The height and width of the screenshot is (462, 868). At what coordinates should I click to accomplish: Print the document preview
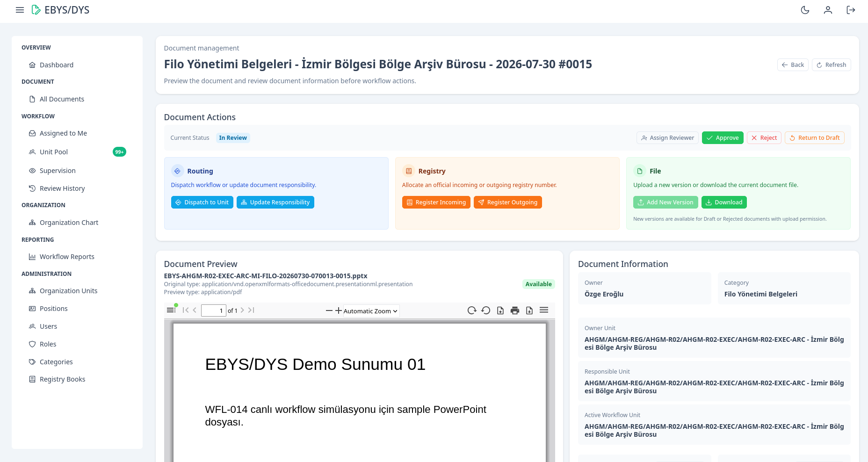click(x=515, y=310)
